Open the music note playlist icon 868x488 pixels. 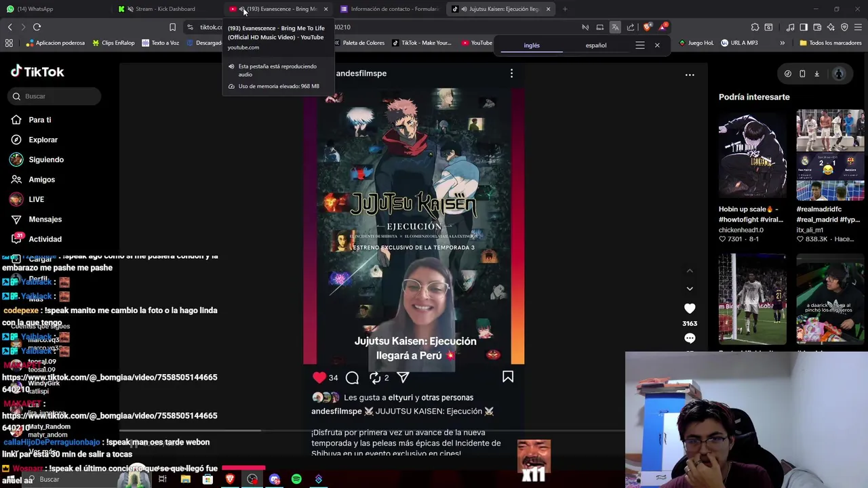[790, 27]
